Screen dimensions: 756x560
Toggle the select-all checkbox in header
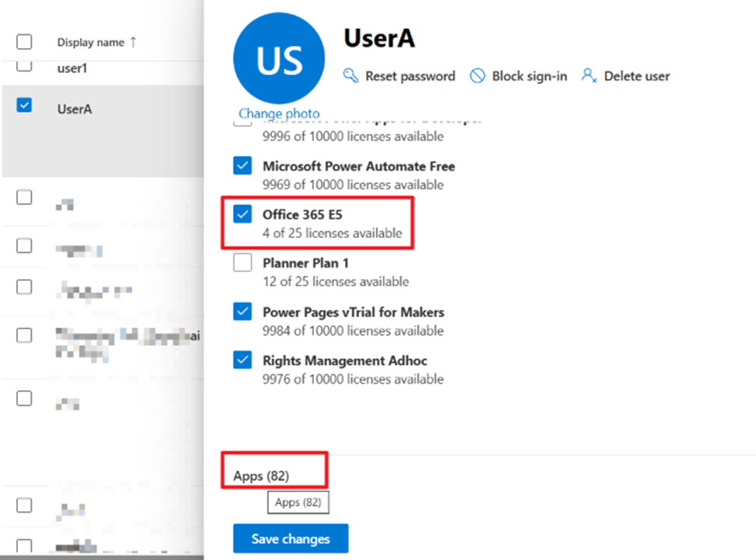pyautogui.click(x=23, y=41)
